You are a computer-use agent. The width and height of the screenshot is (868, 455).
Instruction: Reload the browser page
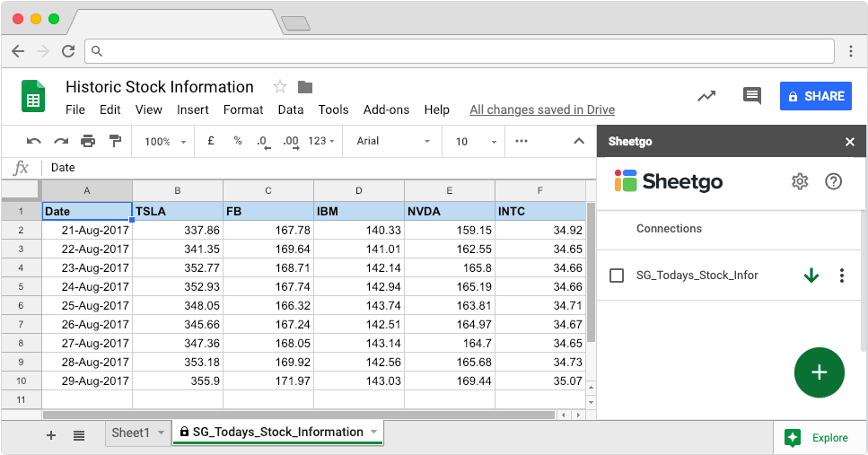click(x=68, y=51)
